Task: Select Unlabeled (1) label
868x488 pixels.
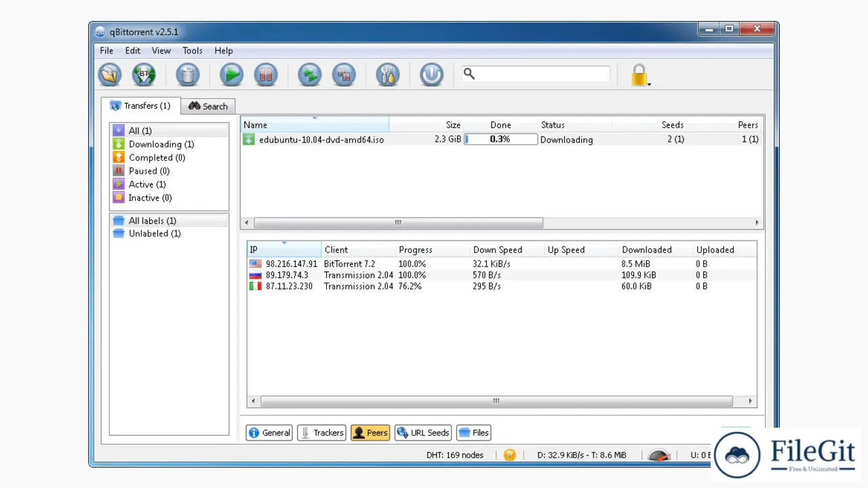Action: (169, 234)
